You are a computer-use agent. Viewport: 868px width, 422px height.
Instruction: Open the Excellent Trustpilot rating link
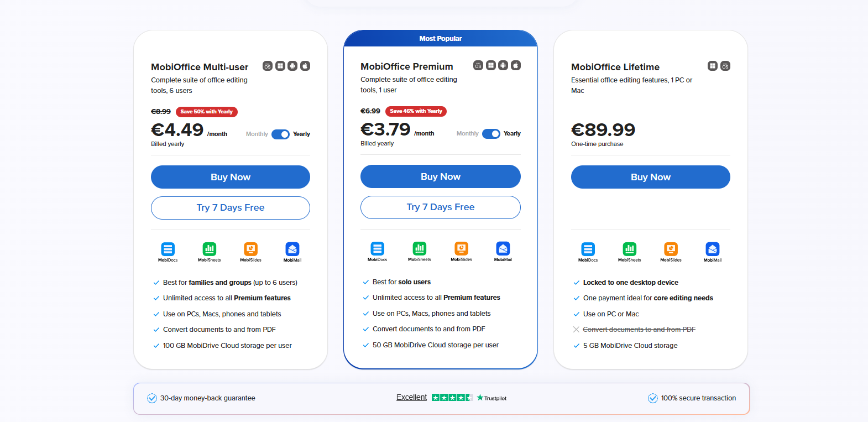pos(411,398)
